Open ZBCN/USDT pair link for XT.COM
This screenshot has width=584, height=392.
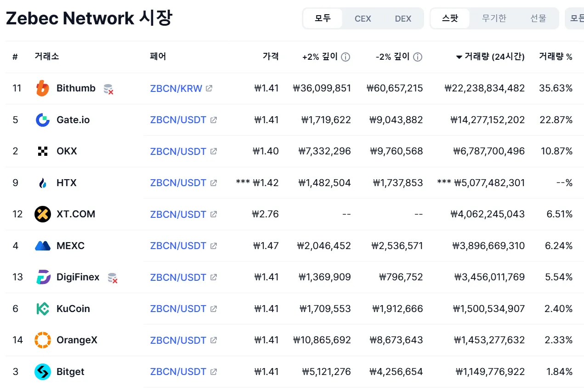click(178, 214)
